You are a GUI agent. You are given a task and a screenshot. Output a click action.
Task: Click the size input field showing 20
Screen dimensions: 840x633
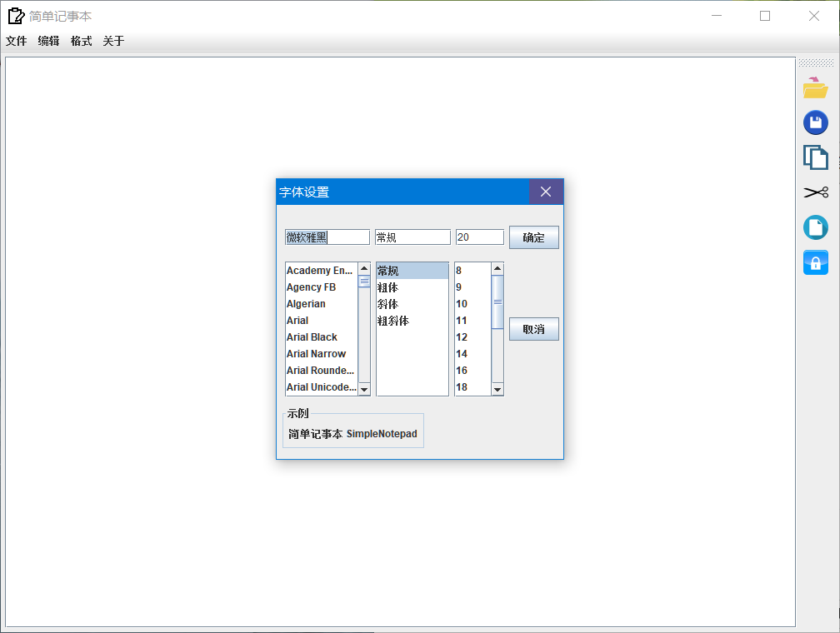[479, 236]
